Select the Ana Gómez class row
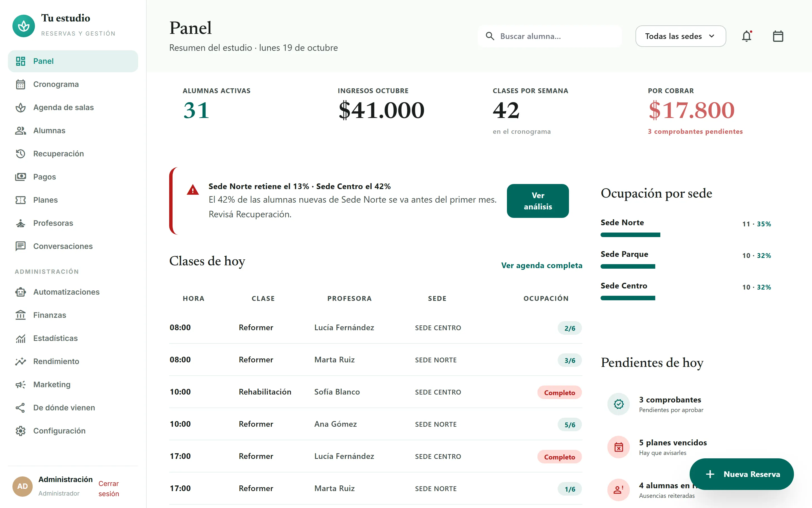Image resolution: width=812 pixels, height=508 pixels. [376, 424]
